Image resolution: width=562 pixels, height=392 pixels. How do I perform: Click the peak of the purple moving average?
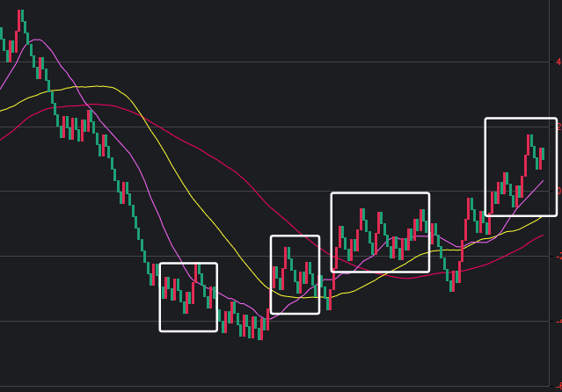pyautogui.click(x=37, y=40)
